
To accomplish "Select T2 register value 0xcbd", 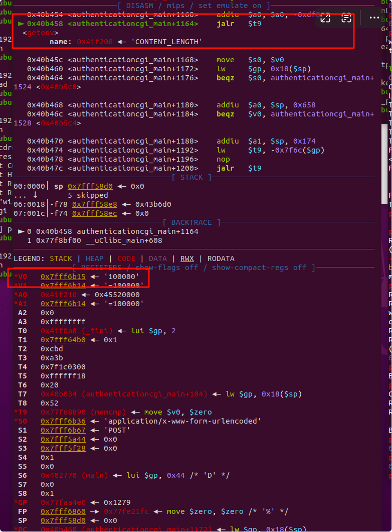I will click(x=52, y=349).
